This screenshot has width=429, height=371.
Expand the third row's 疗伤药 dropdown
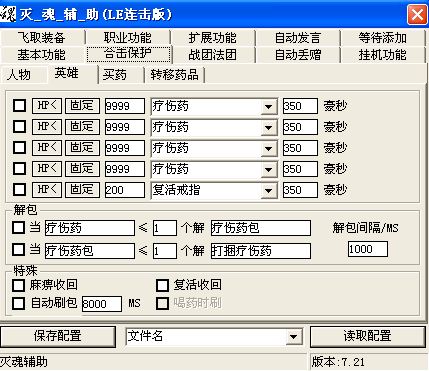pyautogui.click(x=268, y=149)
